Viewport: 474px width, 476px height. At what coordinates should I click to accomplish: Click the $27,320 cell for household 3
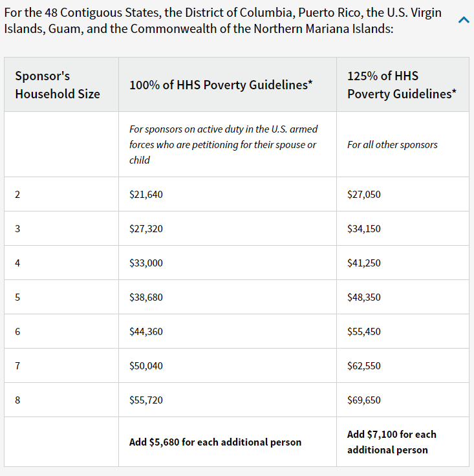point(146,228)
